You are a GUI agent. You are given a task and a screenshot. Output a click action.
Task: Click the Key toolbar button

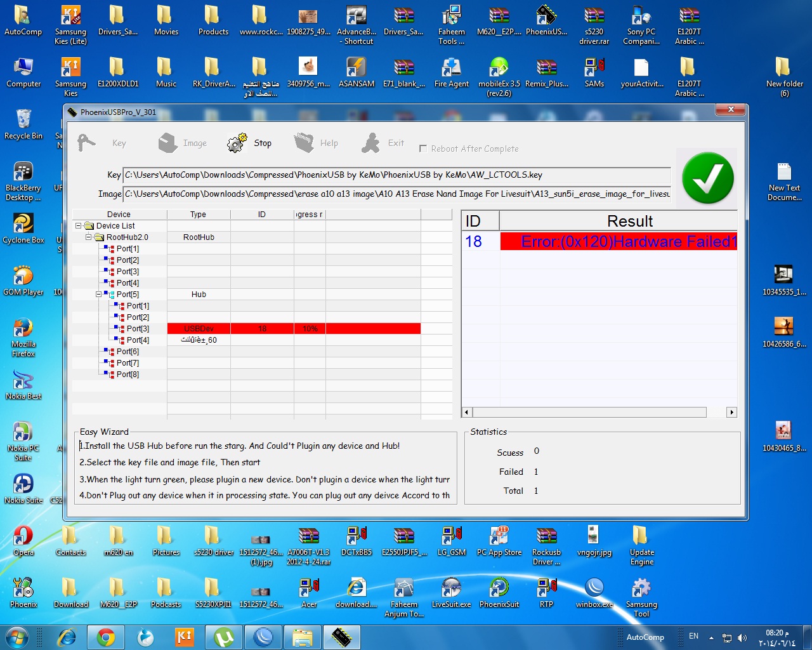[x=102, y=143]
